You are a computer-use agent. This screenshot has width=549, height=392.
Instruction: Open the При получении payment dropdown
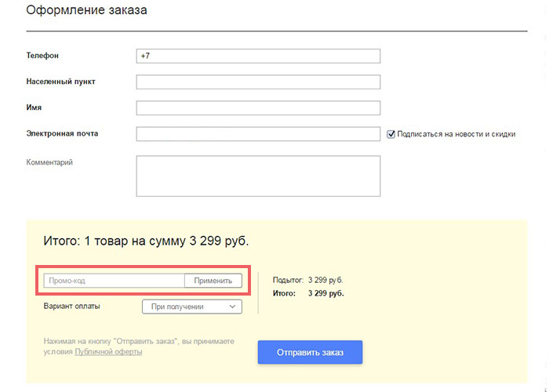pyautogui.click(x=192, y=307)
